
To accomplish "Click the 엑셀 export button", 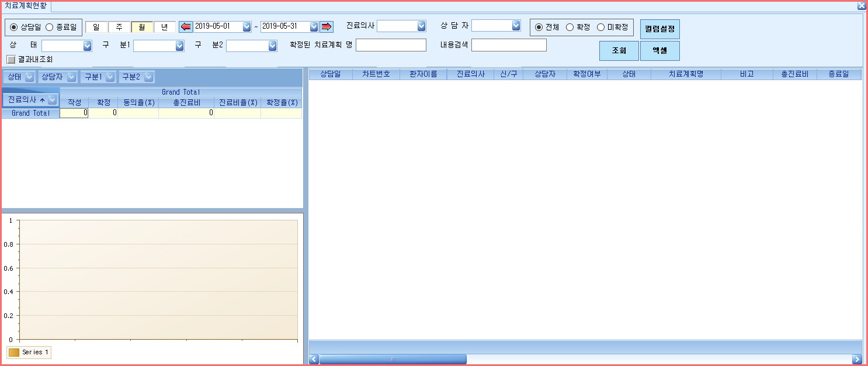I will (x=660, y=51).
